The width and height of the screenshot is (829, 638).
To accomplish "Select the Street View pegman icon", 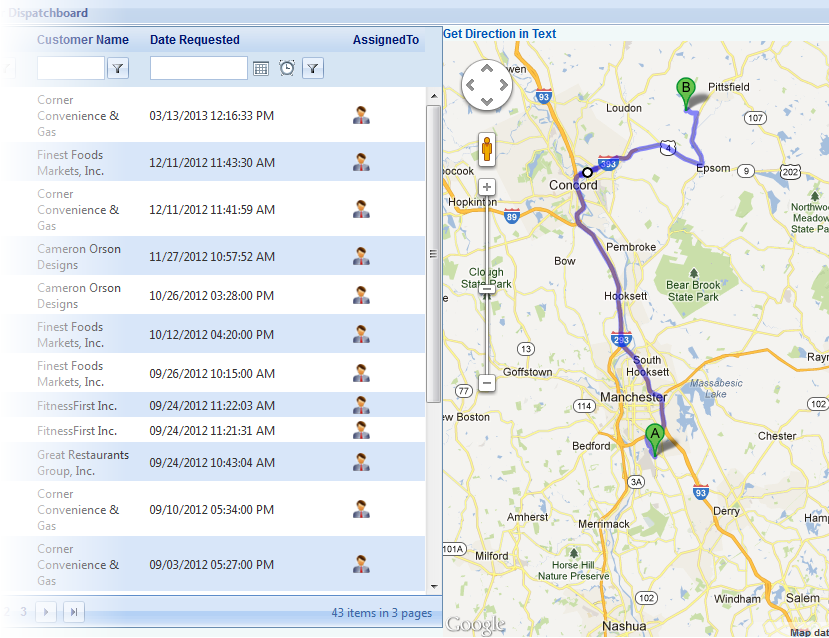I will 487,150.
